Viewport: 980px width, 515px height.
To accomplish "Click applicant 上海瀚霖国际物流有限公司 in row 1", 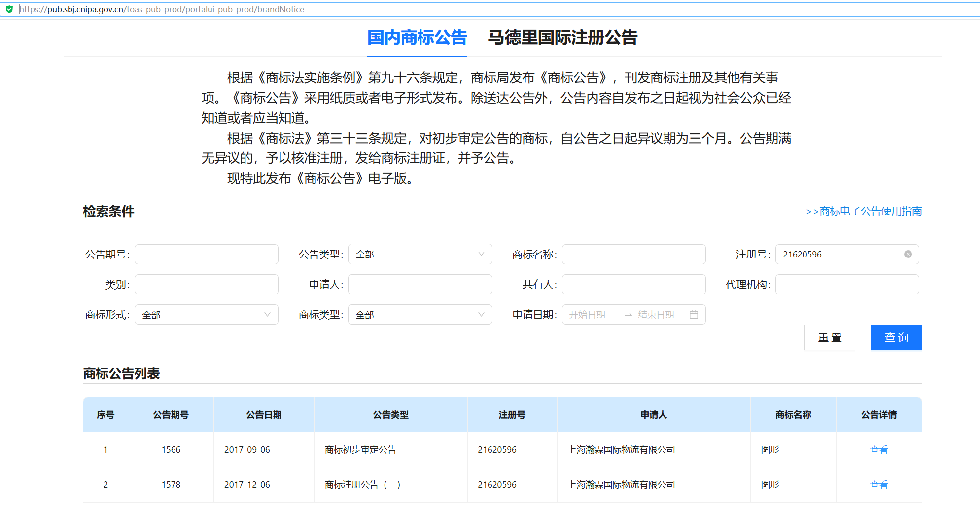I will point(621,449).
